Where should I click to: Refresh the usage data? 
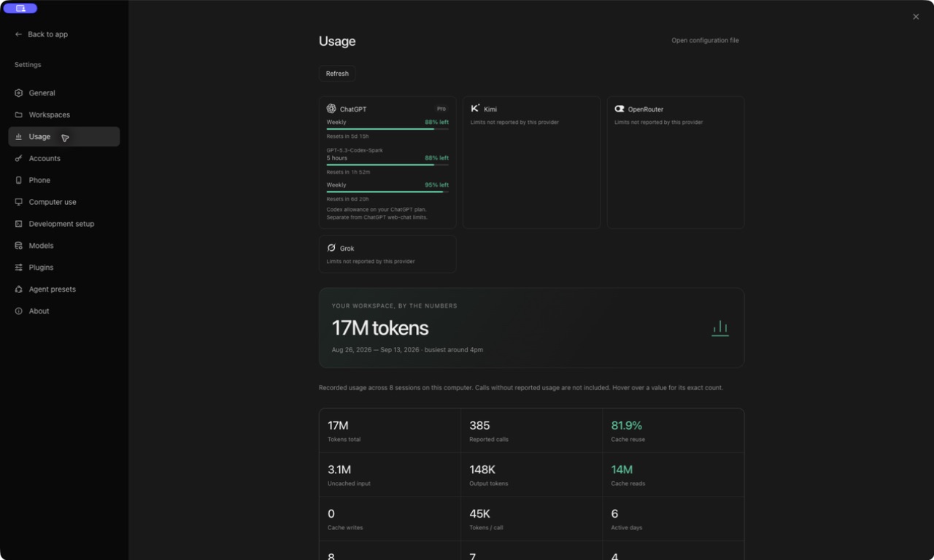[337, 74]
